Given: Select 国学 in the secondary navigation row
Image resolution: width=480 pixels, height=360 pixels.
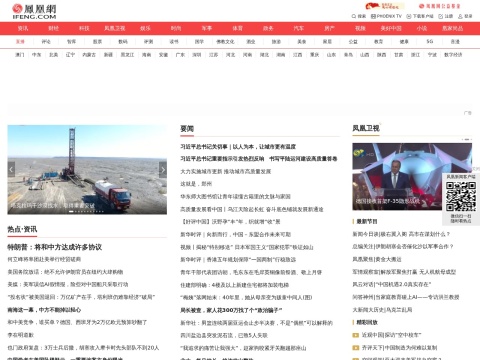Looking at the screenshot, I should point(199,42).
